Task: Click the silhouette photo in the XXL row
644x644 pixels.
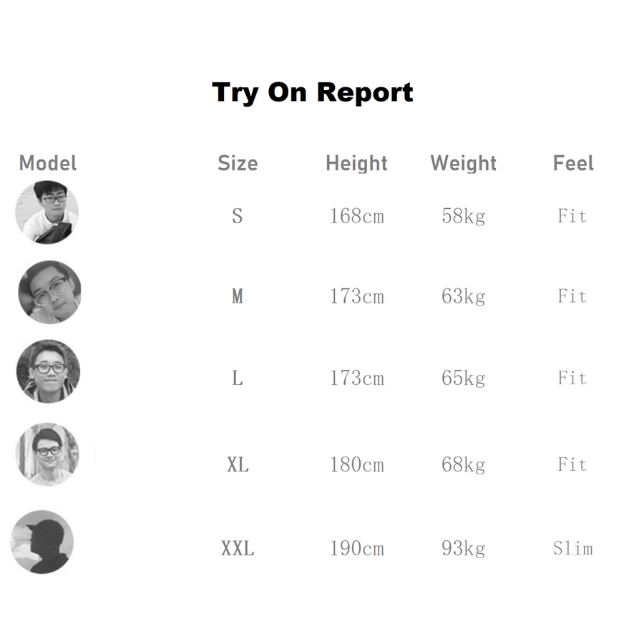Action: click(42, 542)
